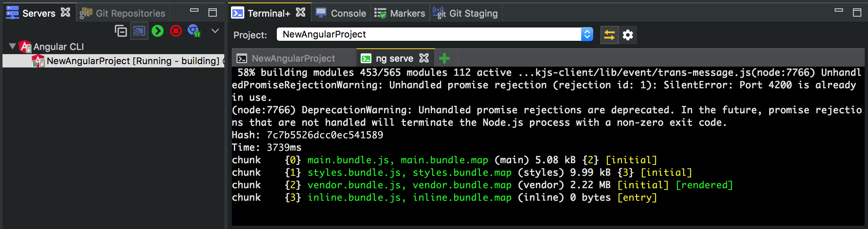Toggle the show-terminal servers toolbar icon
The height and width of the screenshot is (229, 868).
click(x=139, y=31)
